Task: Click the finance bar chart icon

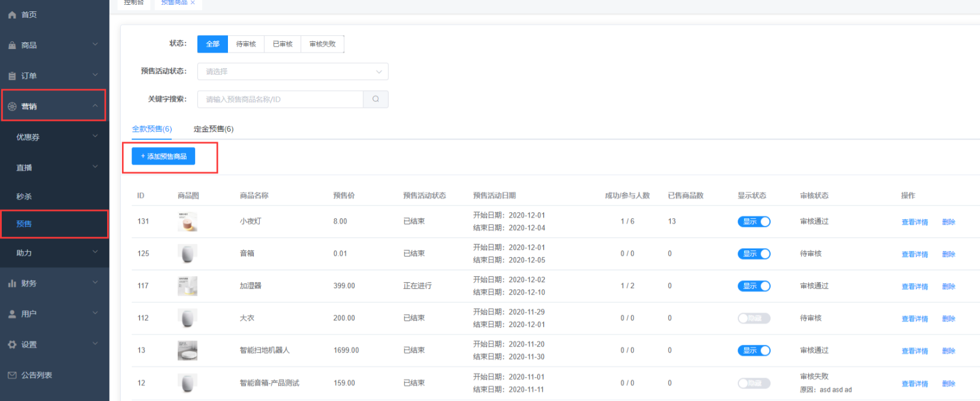Action: 12,284
